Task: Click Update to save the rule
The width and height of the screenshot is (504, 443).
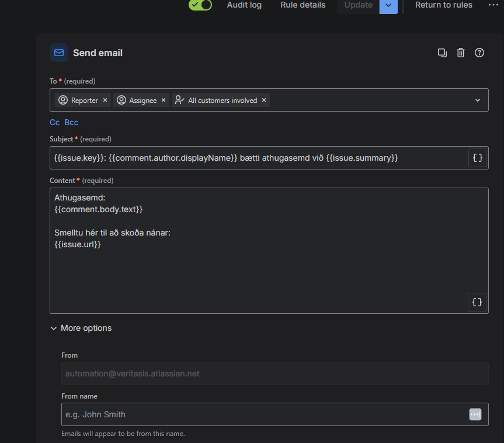Action: coord(358,5)
